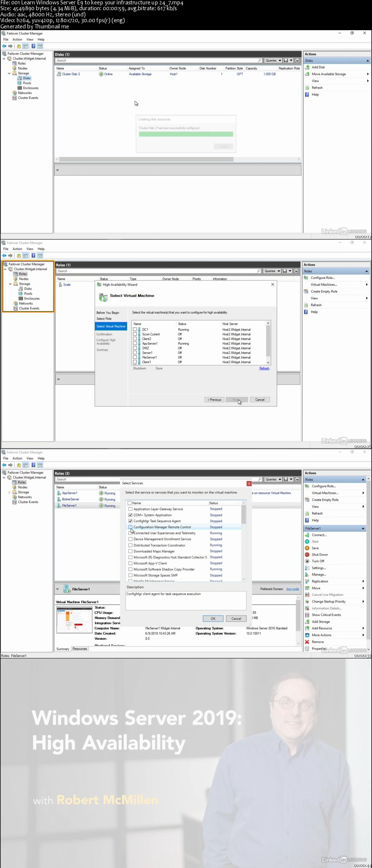Click Cancel in High Availability Wizard

[260, 400]
